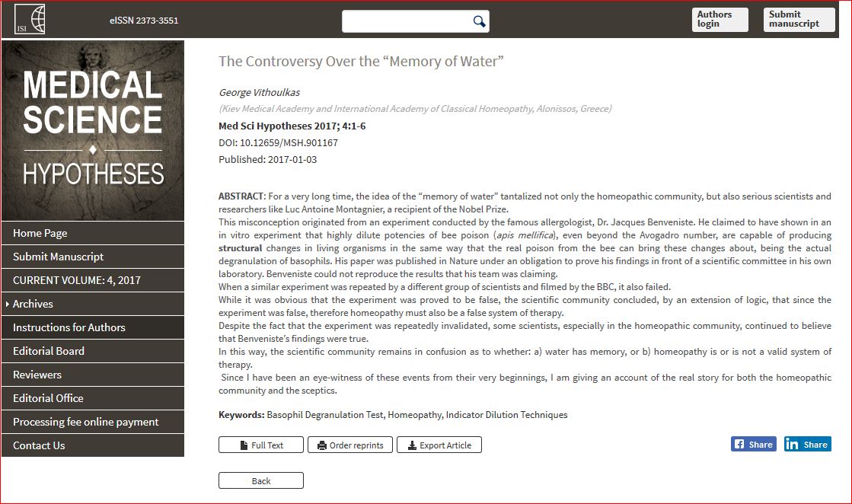
Task: Open Instructions for Authors
Action: pyautogui.click(x=93, y=327)
